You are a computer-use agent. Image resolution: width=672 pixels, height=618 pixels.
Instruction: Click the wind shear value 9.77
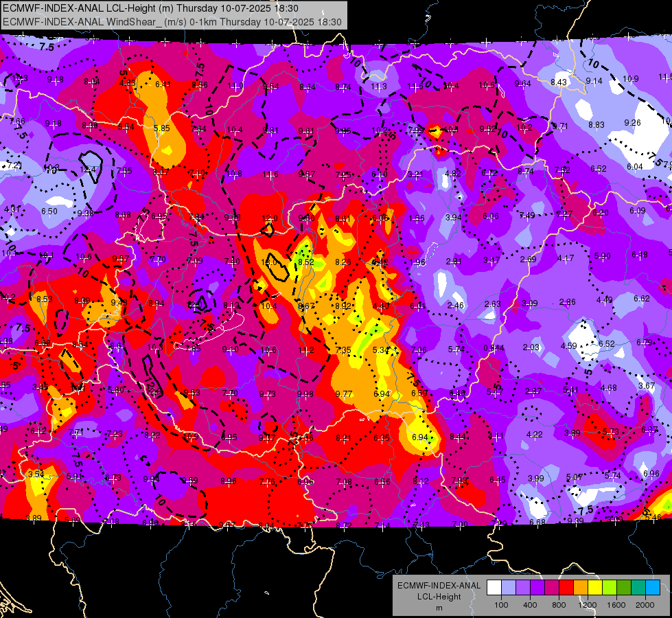point(344,393)
